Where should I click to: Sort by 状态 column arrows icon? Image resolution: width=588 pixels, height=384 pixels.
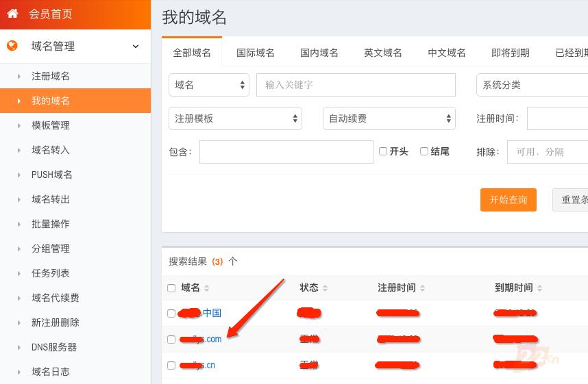[x=326, y=288]
